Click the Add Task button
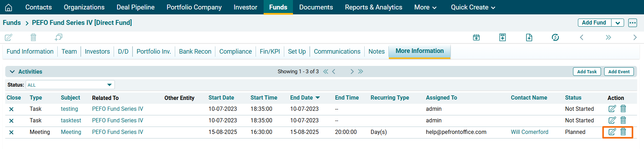 (x=587, y=72)
